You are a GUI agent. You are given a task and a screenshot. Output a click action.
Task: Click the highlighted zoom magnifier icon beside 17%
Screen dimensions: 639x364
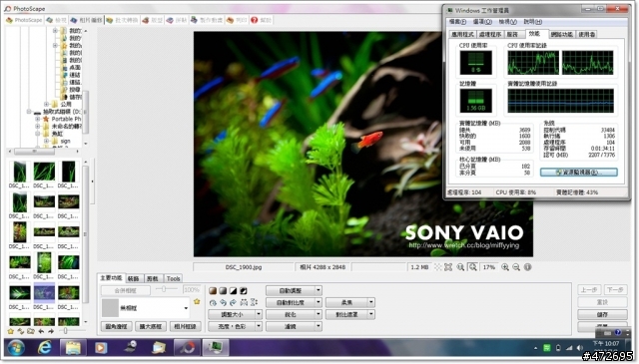pos(472,267)
